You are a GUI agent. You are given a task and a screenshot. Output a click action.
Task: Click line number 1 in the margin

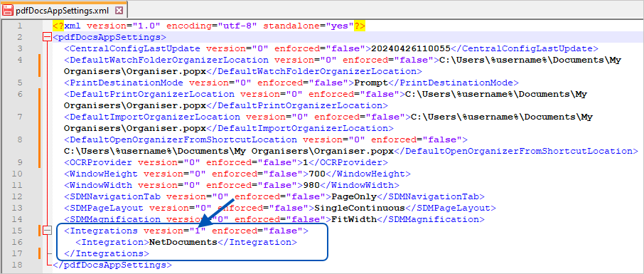coord(21,26)
